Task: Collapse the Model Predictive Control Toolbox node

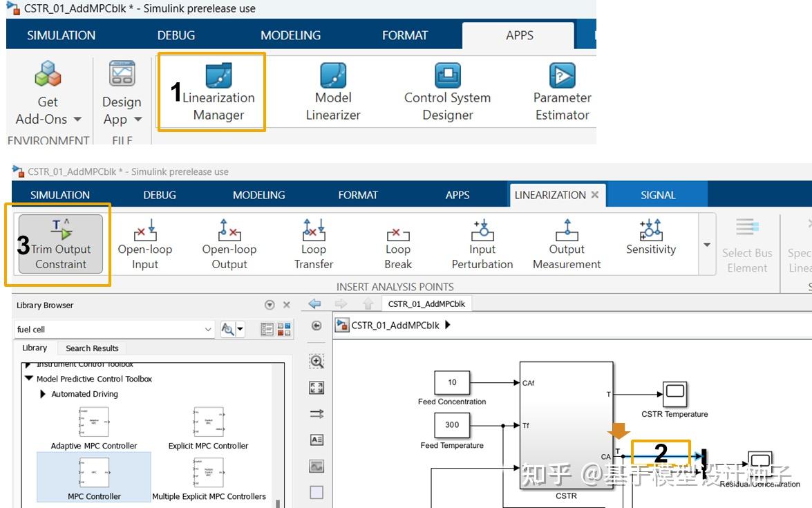Action: pos(28,379)
